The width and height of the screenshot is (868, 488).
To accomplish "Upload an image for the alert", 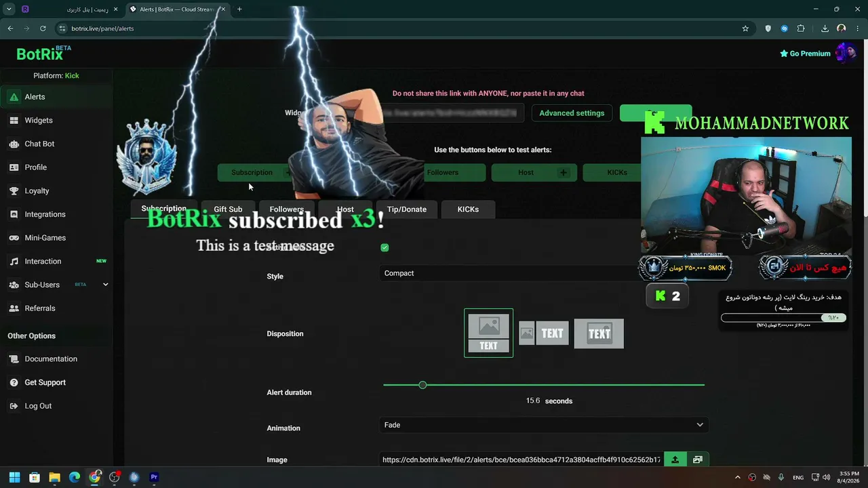I will coord(675,460).
